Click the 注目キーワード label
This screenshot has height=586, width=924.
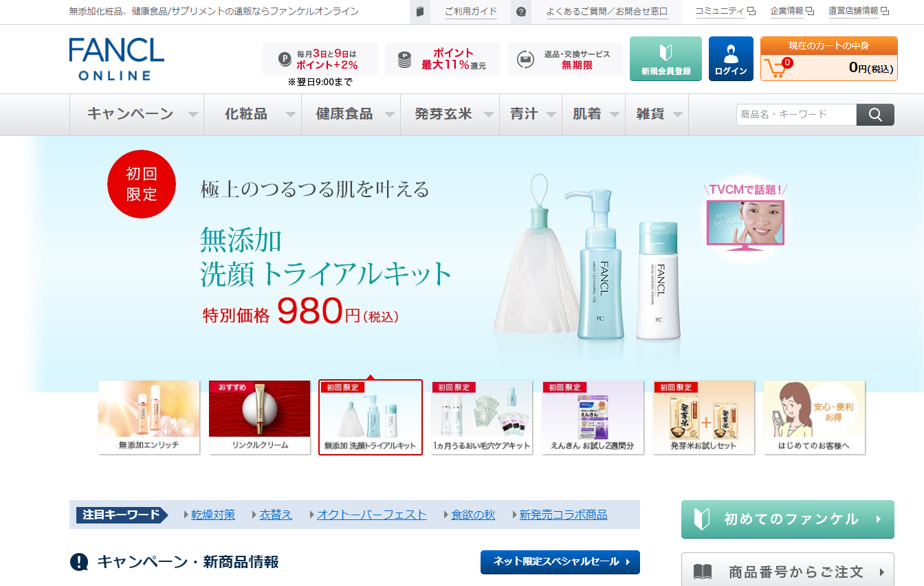pyautogui.click(x=122, y=515)
